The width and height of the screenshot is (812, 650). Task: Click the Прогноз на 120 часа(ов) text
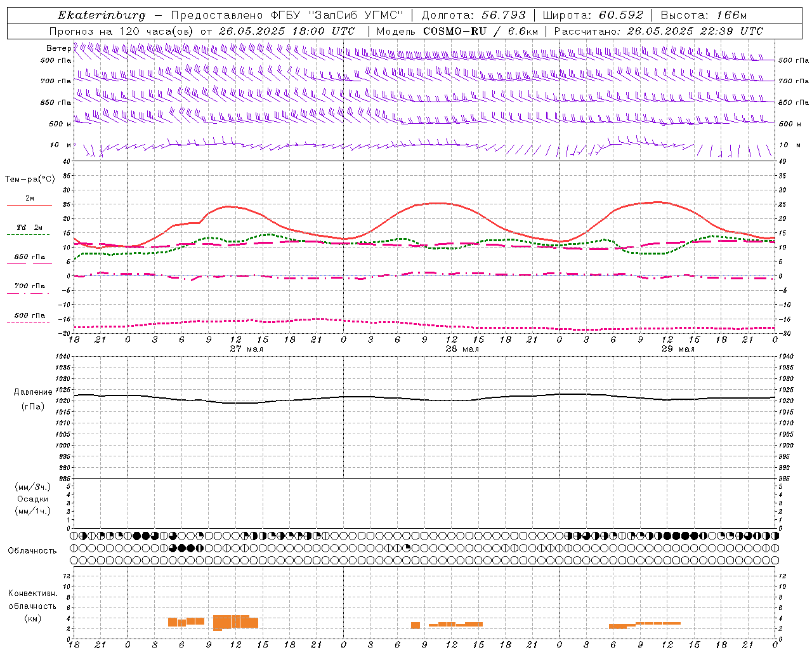pos(122,31)
